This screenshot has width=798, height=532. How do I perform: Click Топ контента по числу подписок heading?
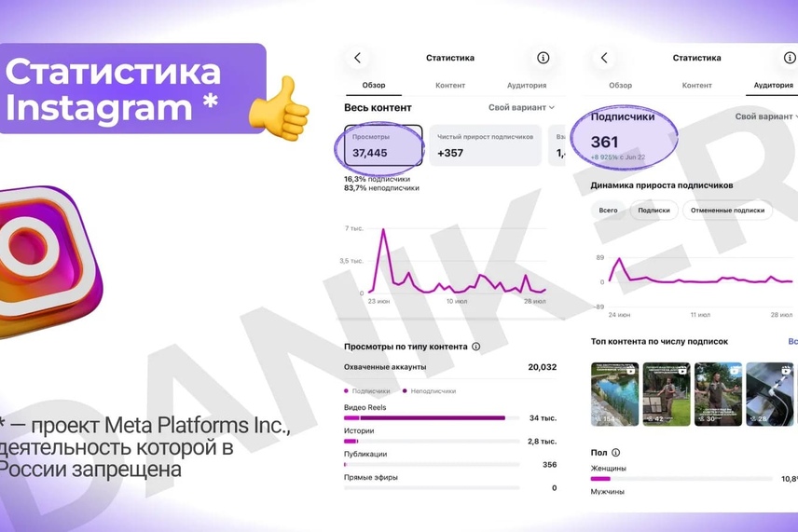(x=659, y=341)
